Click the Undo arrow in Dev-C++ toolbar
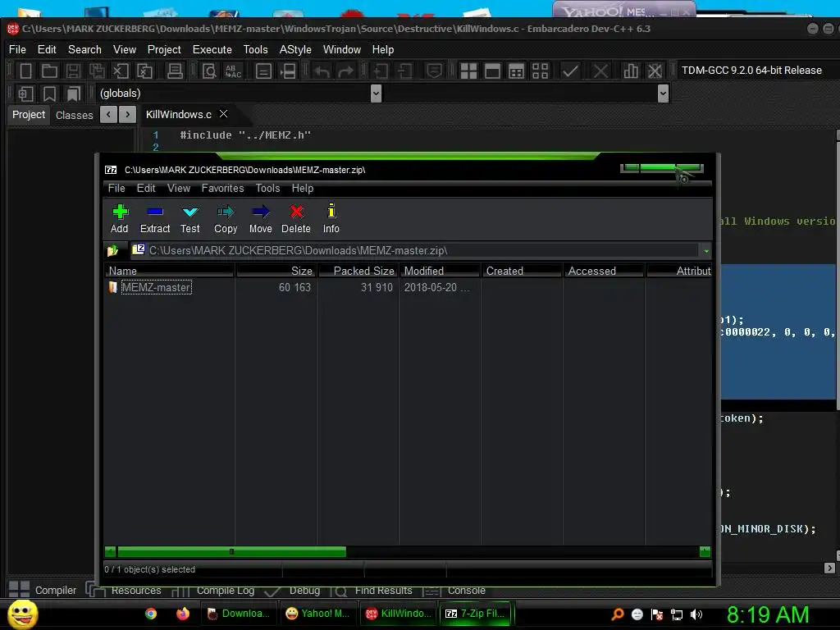 click(x=322, y=71)
